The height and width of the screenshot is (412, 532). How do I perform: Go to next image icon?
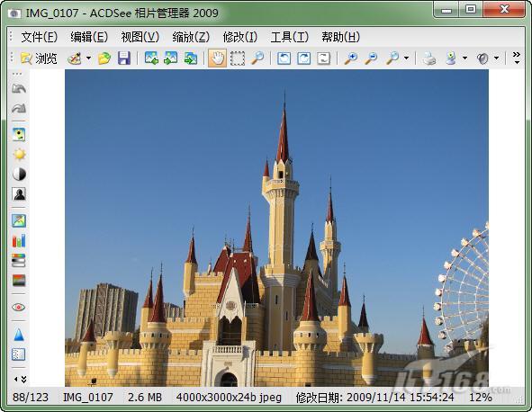click(171, 58)
